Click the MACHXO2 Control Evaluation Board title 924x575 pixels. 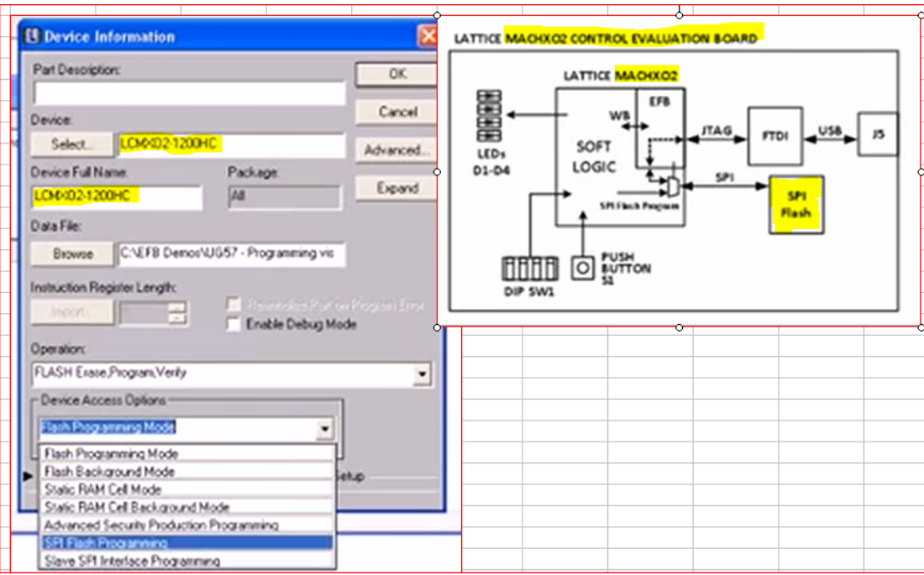(631, 39)
